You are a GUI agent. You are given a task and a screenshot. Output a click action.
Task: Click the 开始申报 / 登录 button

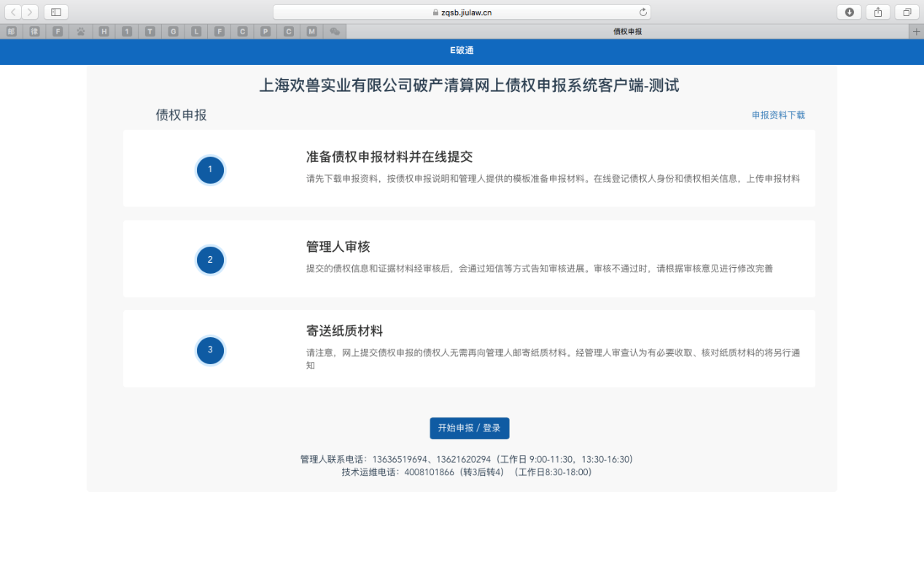tap(469, 428)
